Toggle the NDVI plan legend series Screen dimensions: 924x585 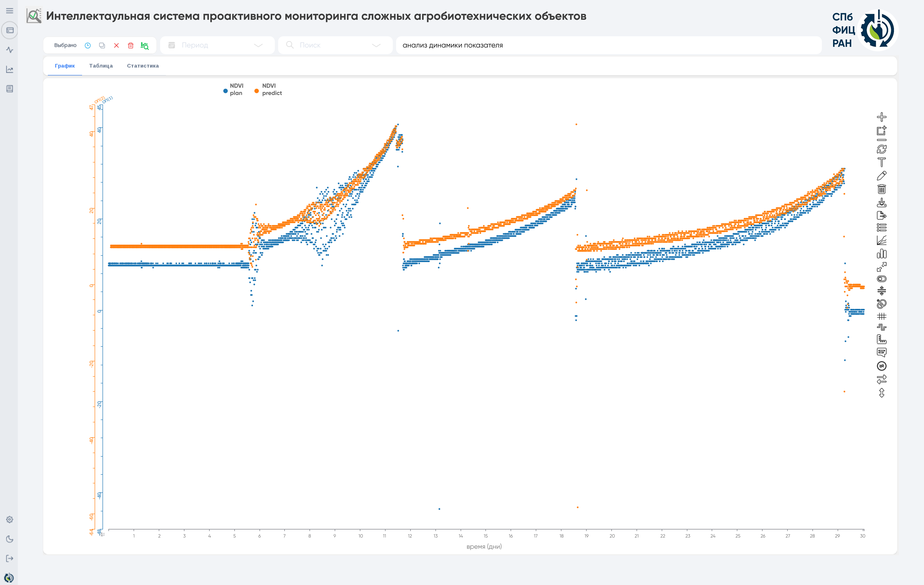(x=233, y=90)
